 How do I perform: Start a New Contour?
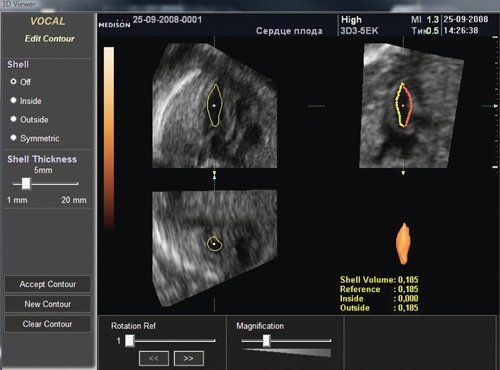[x=48, y=304]
